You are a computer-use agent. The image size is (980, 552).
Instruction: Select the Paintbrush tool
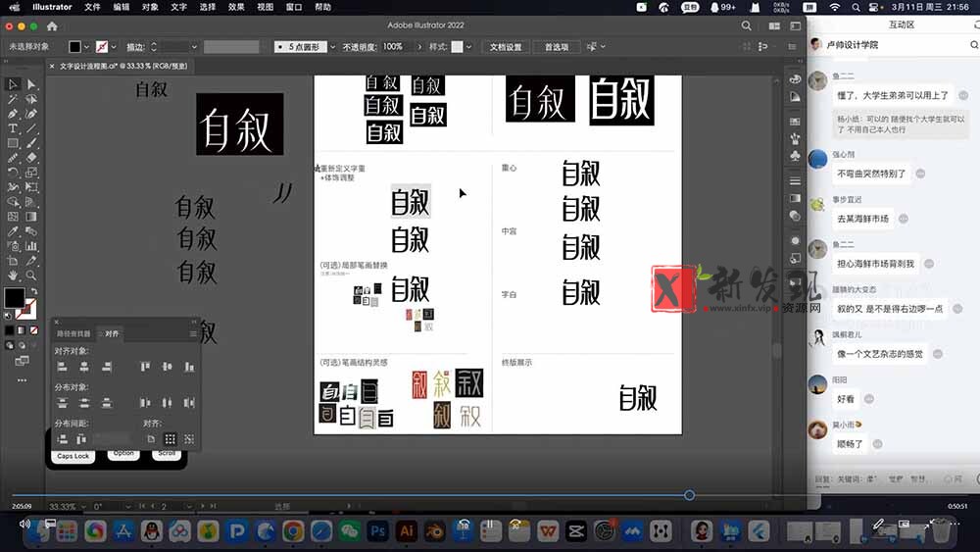pos(31,143)
